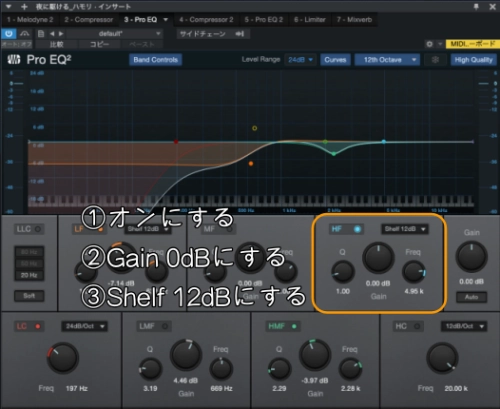The image size is (500, 409).
Task: Switch to the 4 - Compressor 2 tab
Action: click(x=206, y=20)
